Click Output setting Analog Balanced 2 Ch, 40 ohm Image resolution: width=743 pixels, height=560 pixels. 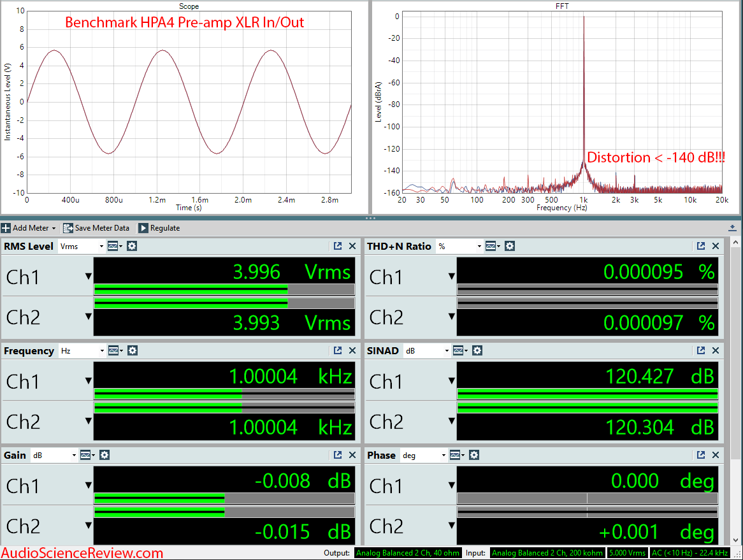[408, 553]
